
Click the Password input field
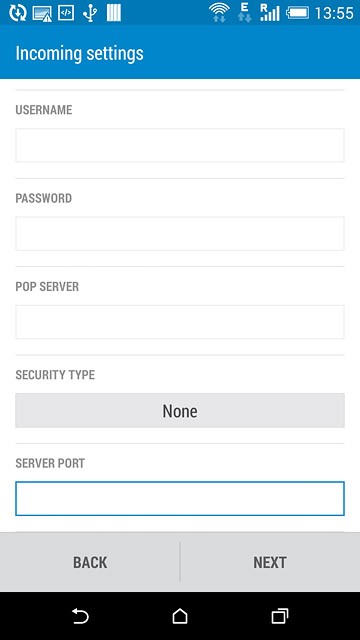click(x=180, y=233)
